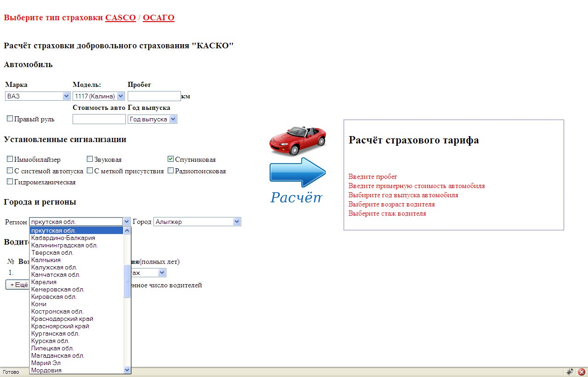
Task: Click the region list scroll-down arrow
Action: (127, 370)
